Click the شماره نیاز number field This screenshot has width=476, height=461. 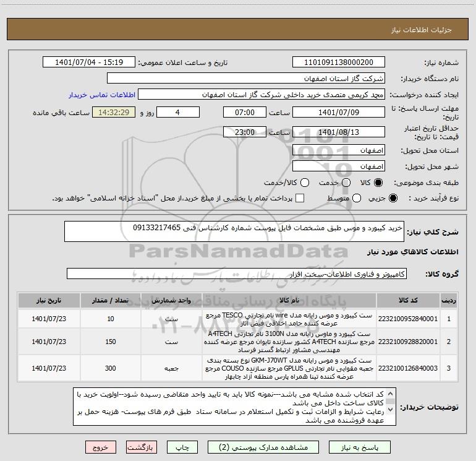(x=339, y=62)
